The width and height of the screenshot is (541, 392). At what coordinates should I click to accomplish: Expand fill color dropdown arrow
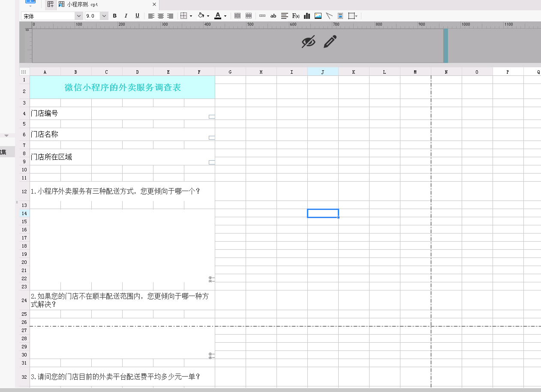tap(208, 16)
